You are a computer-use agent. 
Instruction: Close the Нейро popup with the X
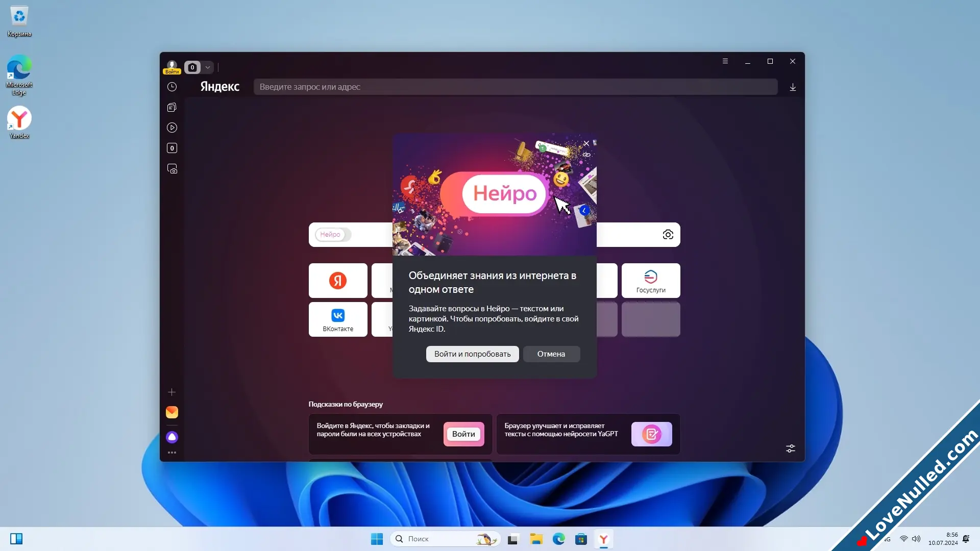tap(586, 143)
